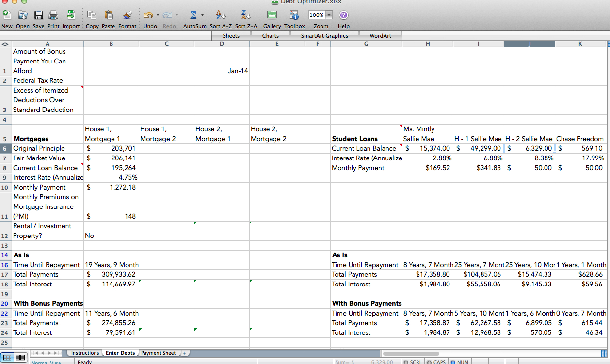
Task: Click the Paste clipboard icon
Action: [108, 16]
